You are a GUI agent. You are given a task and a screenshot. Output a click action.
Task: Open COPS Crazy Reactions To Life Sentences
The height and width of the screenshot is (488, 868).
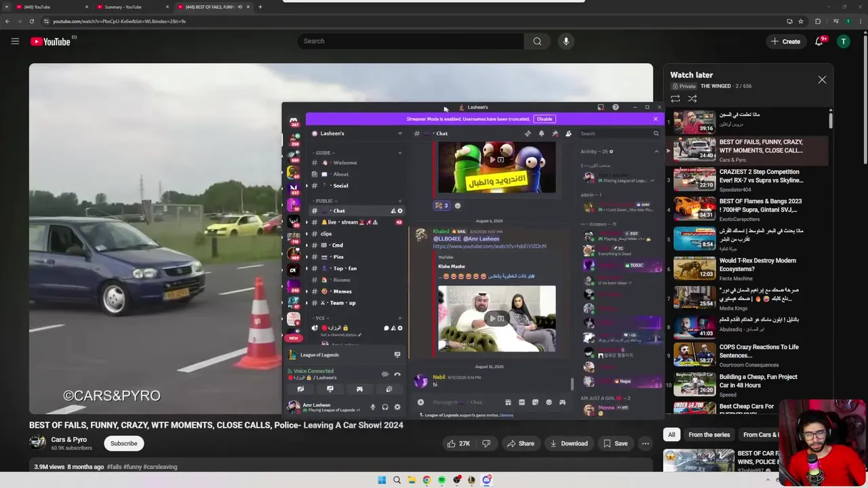(x=746, y=354)
